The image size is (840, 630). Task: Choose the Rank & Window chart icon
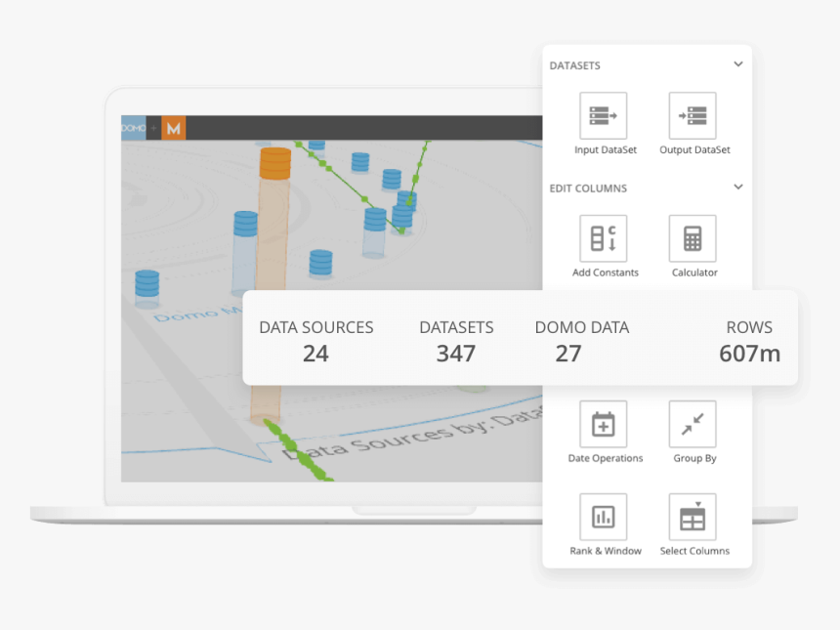[604, 517]
